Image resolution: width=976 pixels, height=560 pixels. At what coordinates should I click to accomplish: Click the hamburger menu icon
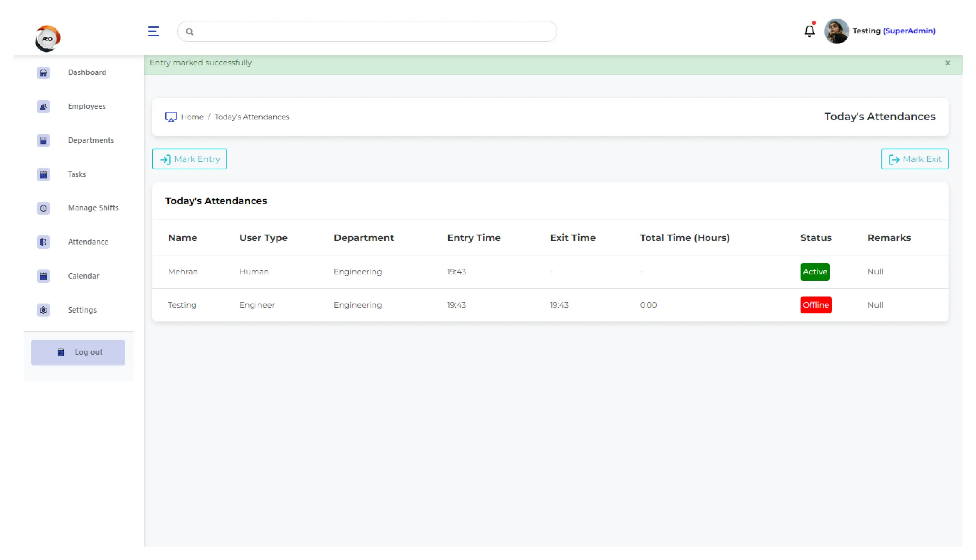[154, 31]
